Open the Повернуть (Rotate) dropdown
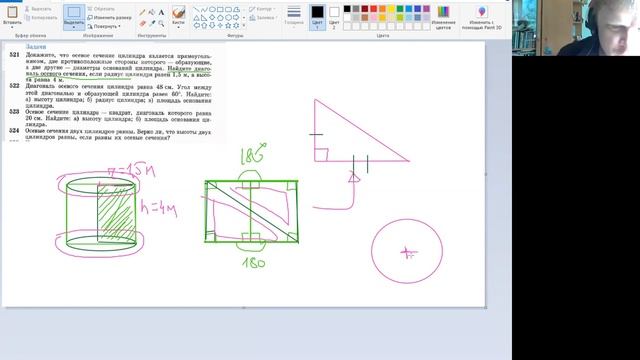This screenshot has width=640, height=360. (x=104, y=26)
